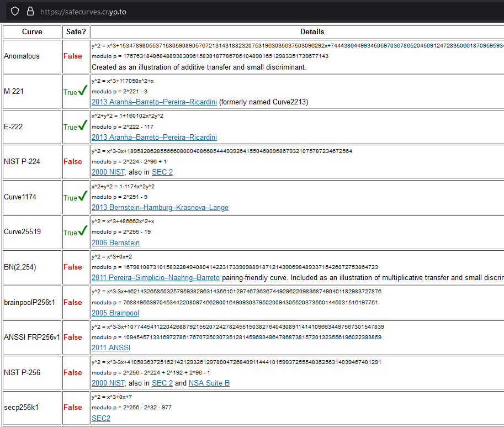Click the False value in the Anomalous row
This screenshot has width=504, height=427.
click(x=73, y=56)
